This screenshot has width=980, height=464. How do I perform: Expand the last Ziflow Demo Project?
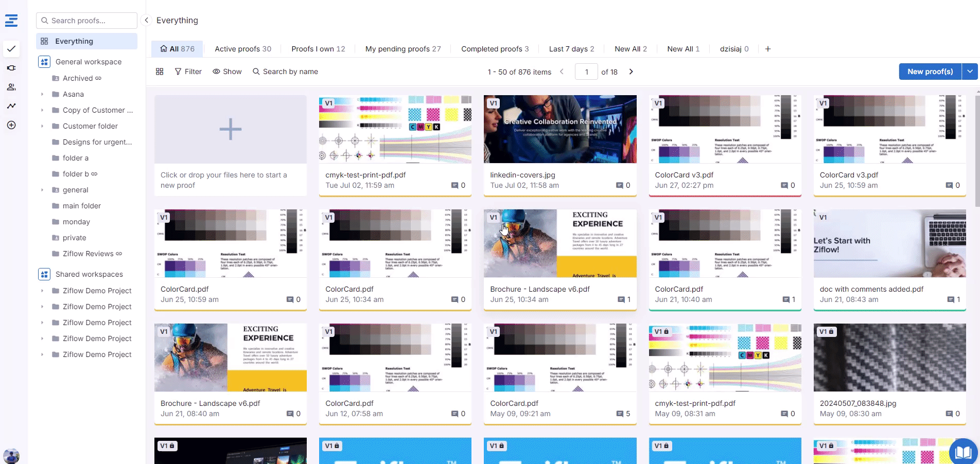(x=42, y=354)
